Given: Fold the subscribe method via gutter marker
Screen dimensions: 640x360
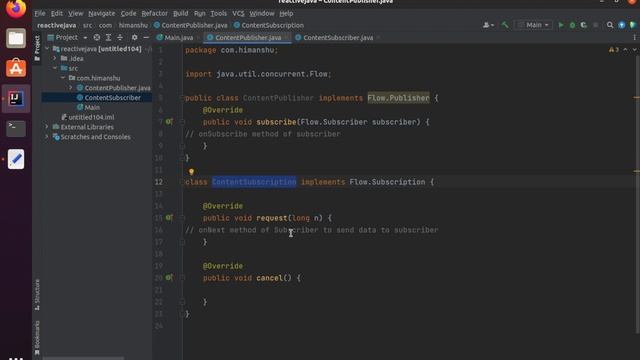Looking at the screenshot, I should tap(182, 122).
